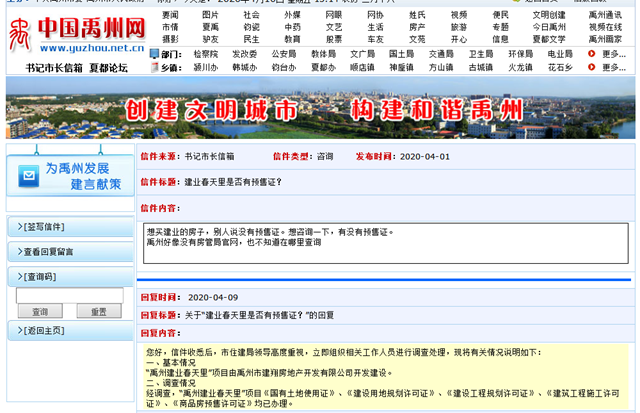This screenshot has width=640, height=413.
Task: Open the 教体局 department link
Action: tap(324, 54)
